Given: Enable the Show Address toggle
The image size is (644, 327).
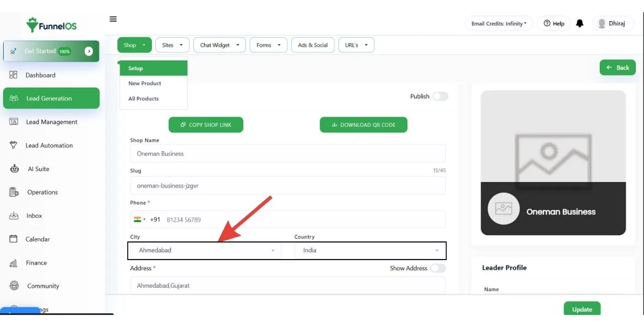Looking at the screenshot, I should pos(438,268).
